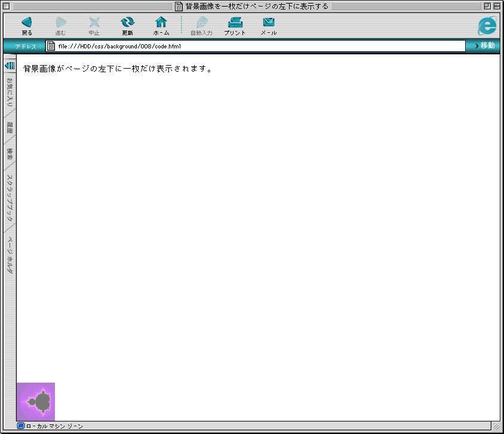Viewport: 504px width, 434px height.
Task: Click the window resize grip corner
Action: (x=496, y=426)
